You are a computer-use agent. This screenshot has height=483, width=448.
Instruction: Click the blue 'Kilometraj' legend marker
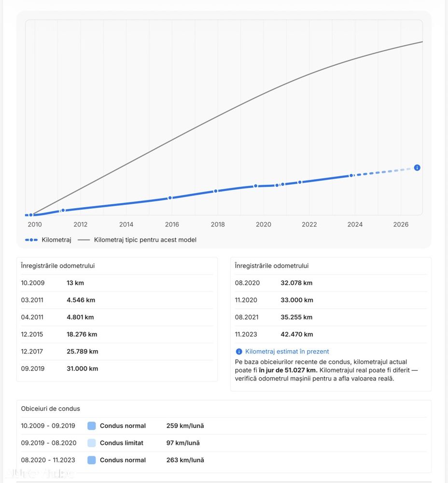(x=31, y=240)
